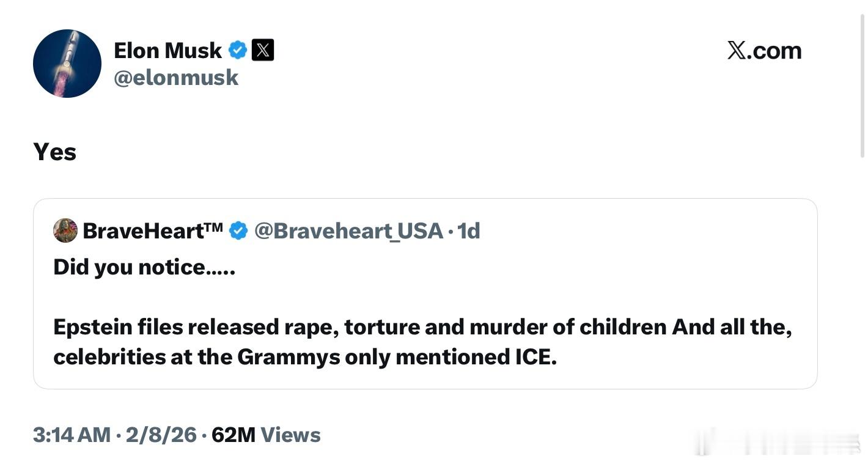The height and width of the screenshot is (464, 868).
Task: Click the "1d" quoted post timestamp
Action: click(469, 230)
